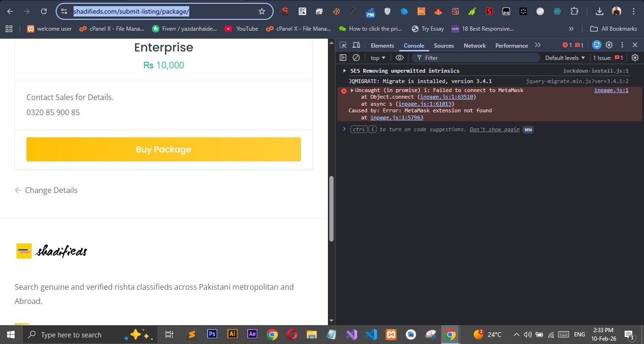
Task: Open the Chrome downloads icon
Action: (x=600, y=11)
